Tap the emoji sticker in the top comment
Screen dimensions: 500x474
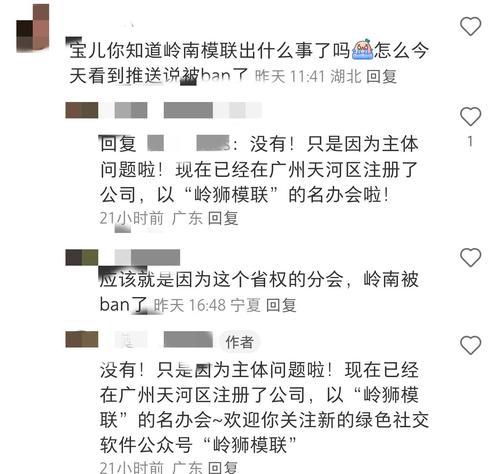362,50
